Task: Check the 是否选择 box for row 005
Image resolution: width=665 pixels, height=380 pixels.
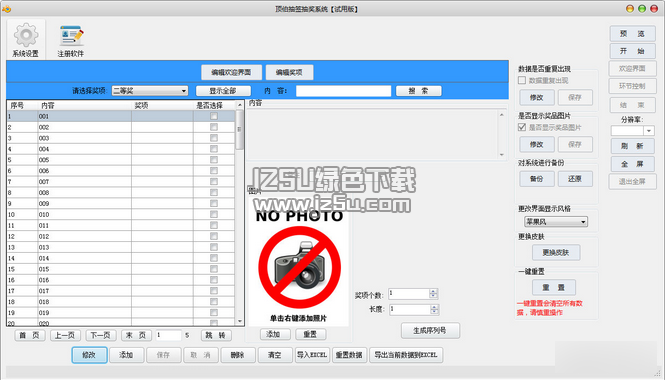Action: click(x=214, y=160)
